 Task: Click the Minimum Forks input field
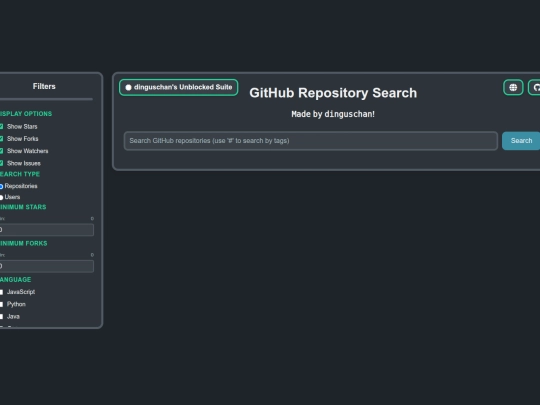click(x=46, y=266)
